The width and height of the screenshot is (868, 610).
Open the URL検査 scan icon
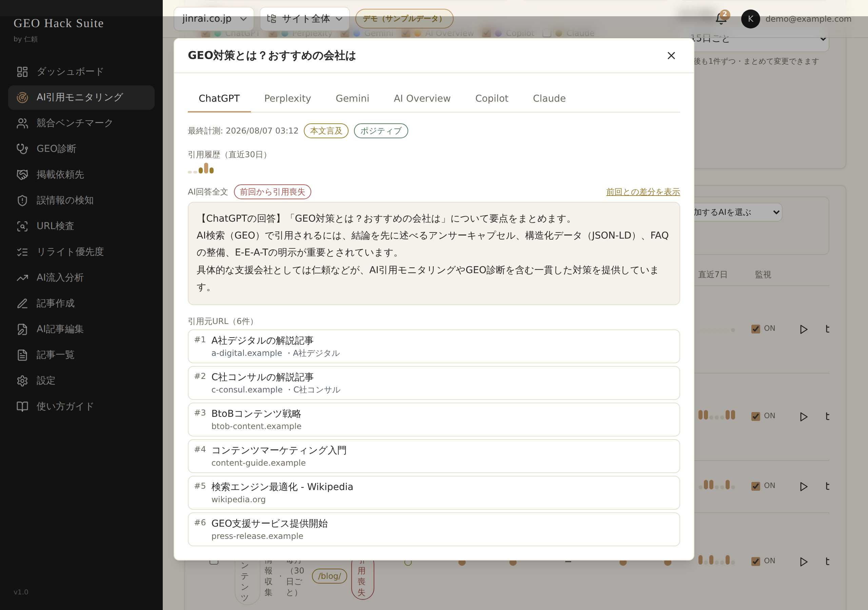[22, 226]
